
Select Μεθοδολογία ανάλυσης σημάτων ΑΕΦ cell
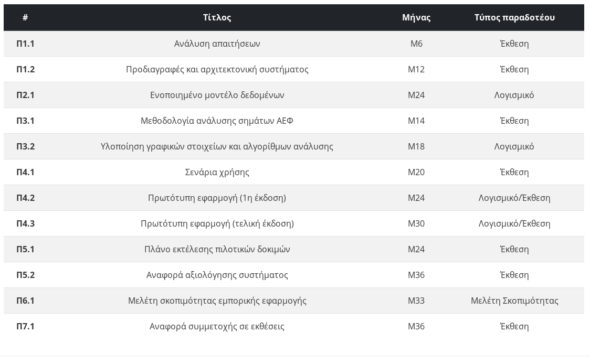coord(217,121)
